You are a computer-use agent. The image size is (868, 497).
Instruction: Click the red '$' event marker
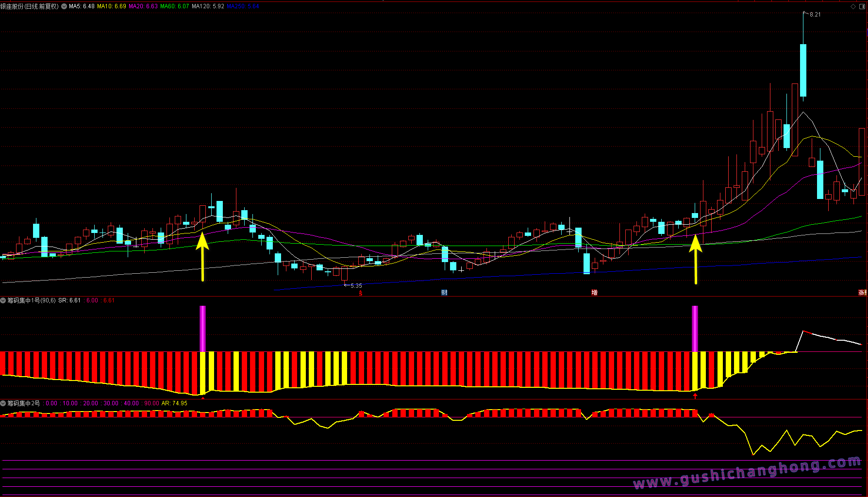[360, 293]
